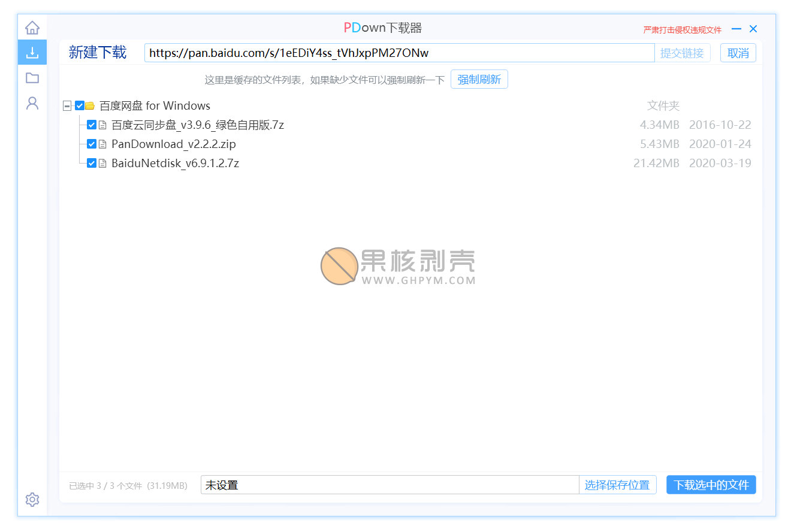The width and height of the screenshot is (797, 532).
Task: Click the 21.42MB file size value
Action: [657, 164]
